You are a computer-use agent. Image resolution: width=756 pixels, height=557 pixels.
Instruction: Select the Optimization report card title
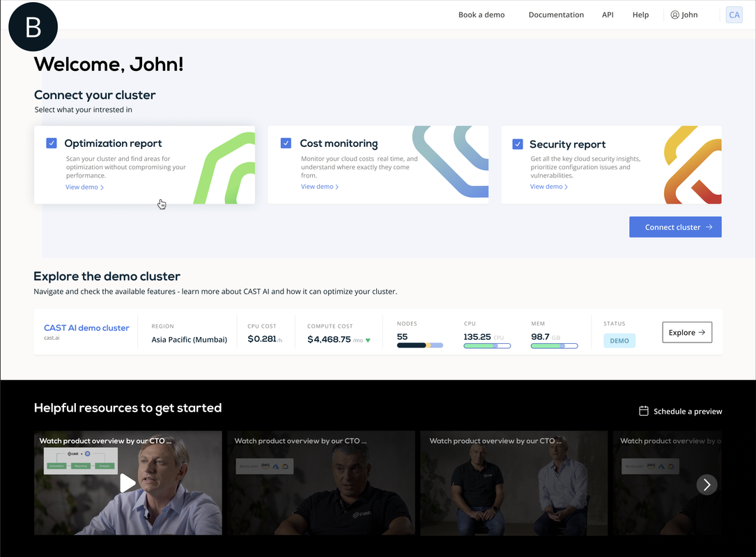[x=113, y=143]
